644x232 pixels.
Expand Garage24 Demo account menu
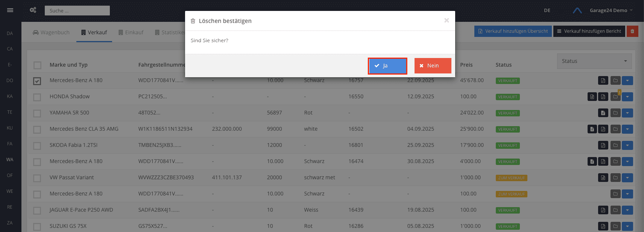tap(611, 11)
